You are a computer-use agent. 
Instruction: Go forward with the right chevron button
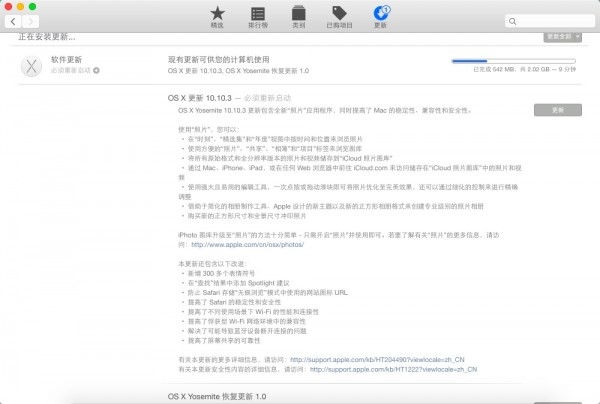tap(31, 21)
